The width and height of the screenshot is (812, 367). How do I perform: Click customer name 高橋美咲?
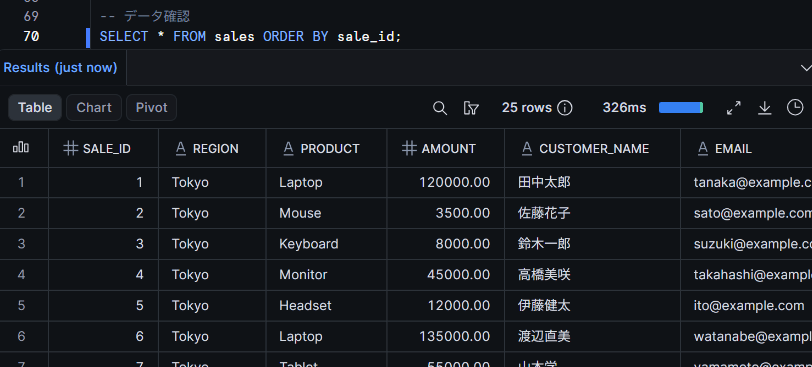point(544,274)
